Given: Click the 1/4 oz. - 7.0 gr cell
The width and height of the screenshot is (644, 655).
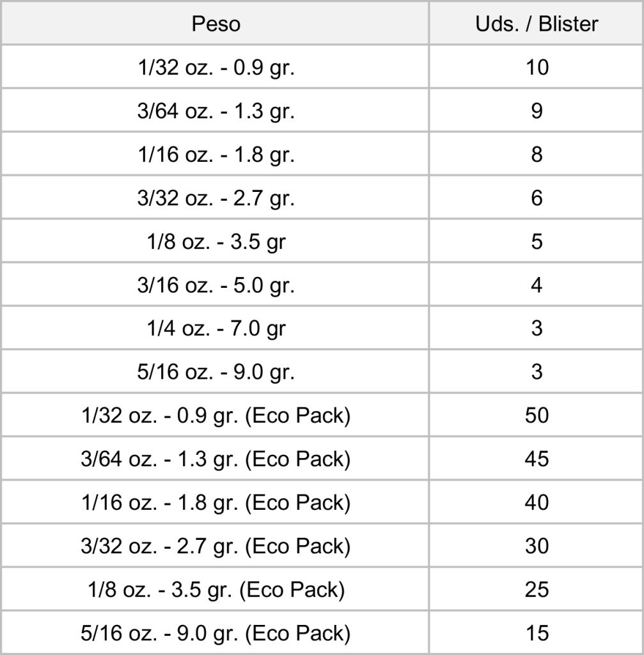Looking at the screenshot, I should [x=216, y=329].
